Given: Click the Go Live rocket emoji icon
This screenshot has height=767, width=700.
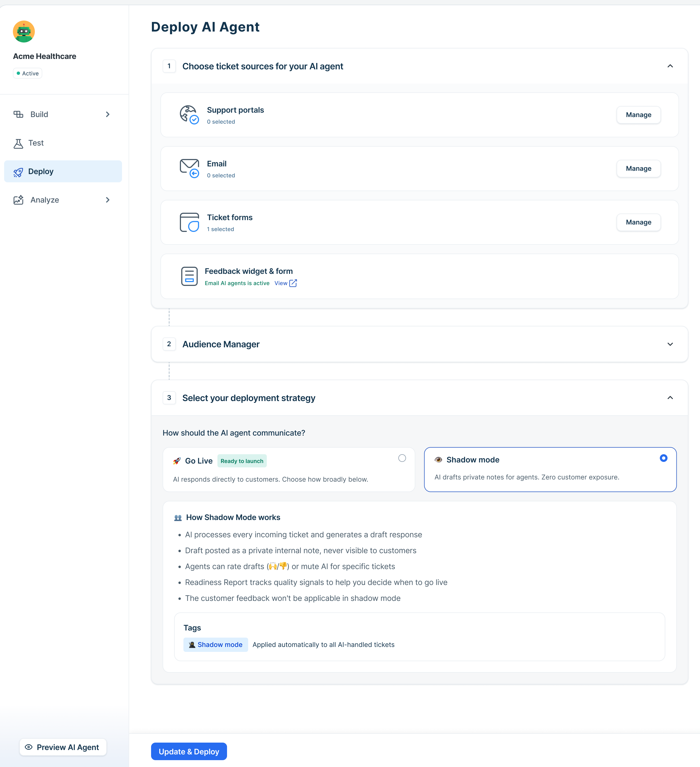Looking at the screenshot, I should click(x=177, y=461).
